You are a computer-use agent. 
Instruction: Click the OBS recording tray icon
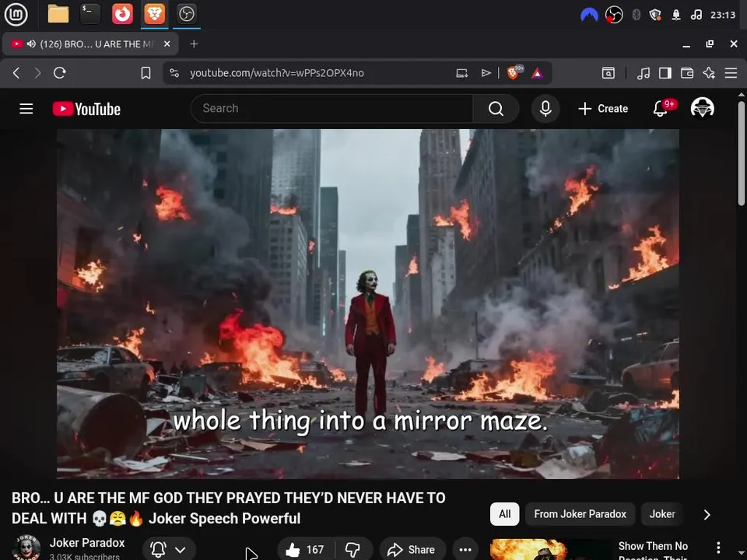[x=614, y=16]
